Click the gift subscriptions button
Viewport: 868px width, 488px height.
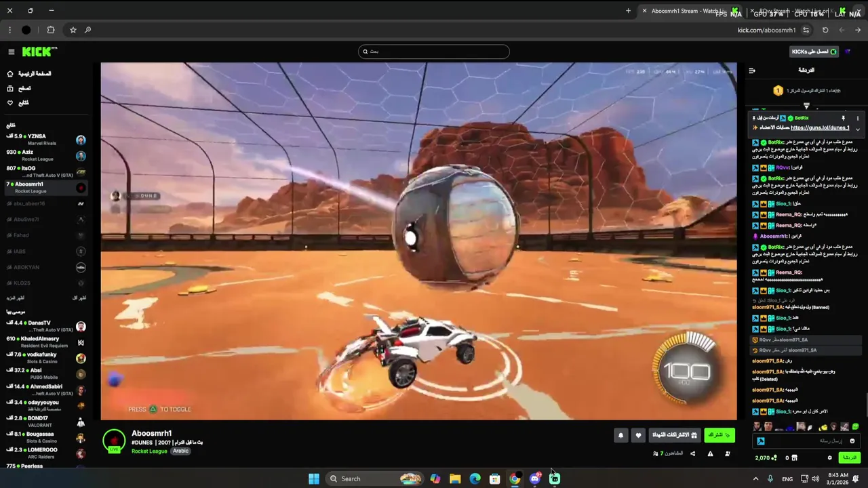674,435
